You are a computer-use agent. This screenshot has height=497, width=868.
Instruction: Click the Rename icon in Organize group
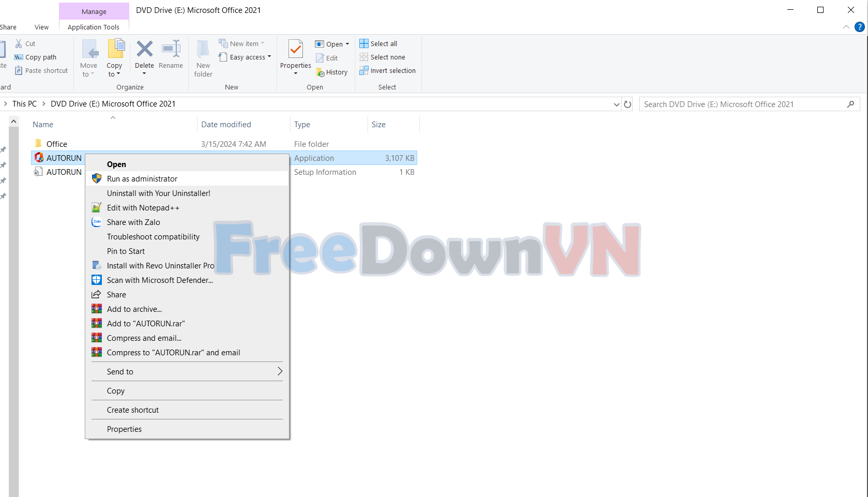[171, 50]
